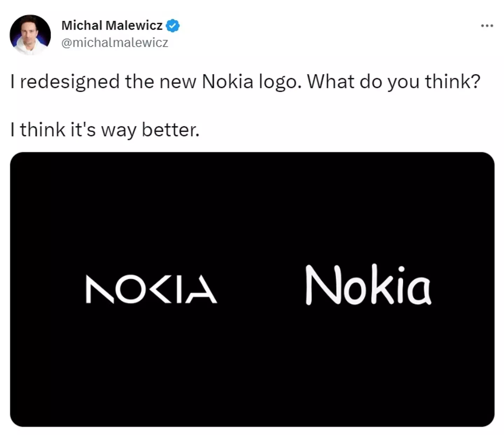Click the handwritten-style "Nokia" logo on the right

click(368, 285)
